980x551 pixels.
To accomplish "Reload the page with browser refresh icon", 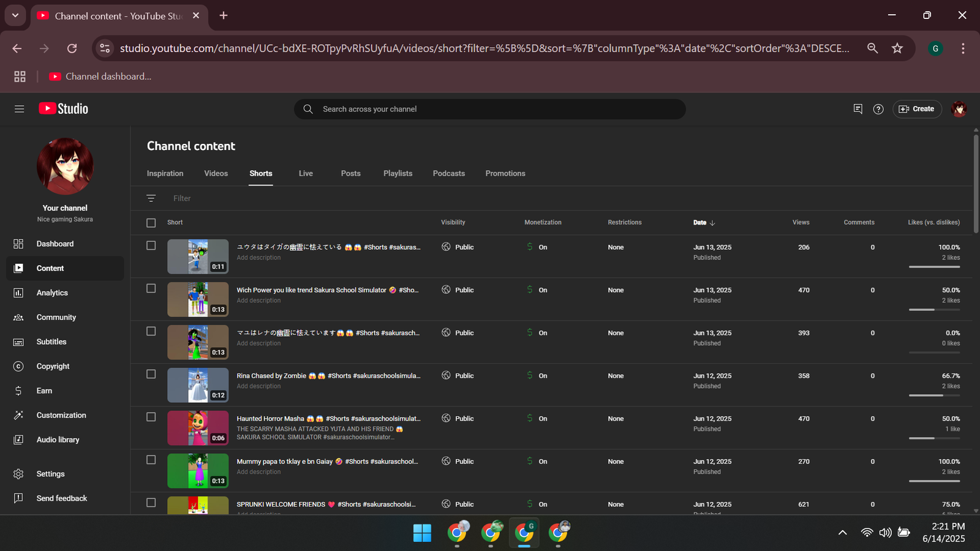I will coord(72,48).
